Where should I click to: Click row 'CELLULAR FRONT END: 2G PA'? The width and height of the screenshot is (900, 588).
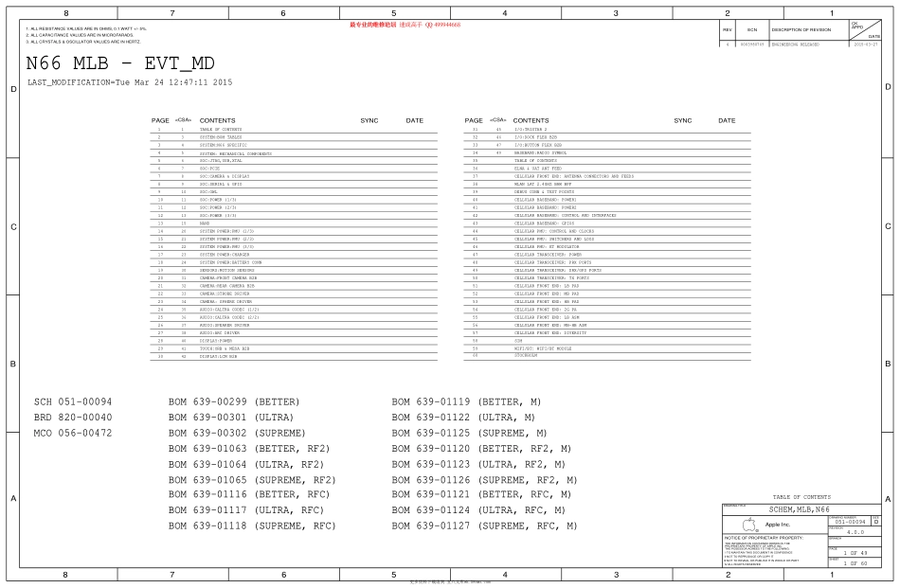(x=607, y=310)
